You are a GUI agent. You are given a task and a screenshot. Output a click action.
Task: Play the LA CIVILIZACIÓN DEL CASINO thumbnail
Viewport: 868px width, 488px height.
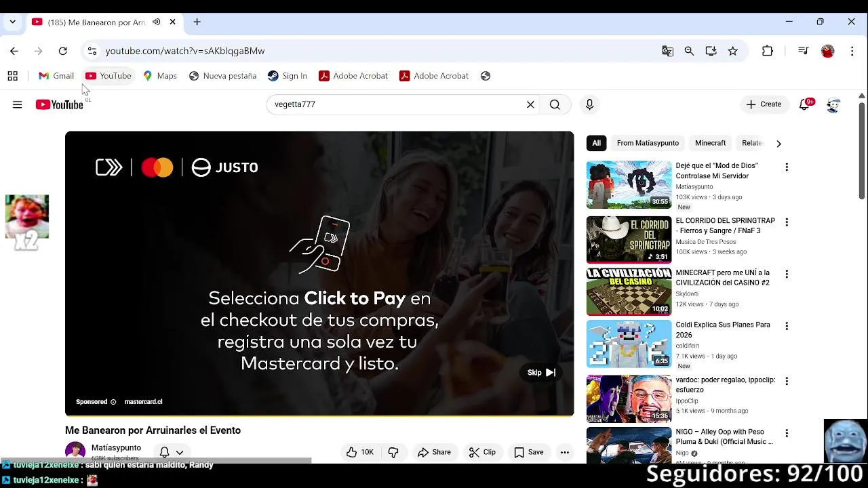629,291
